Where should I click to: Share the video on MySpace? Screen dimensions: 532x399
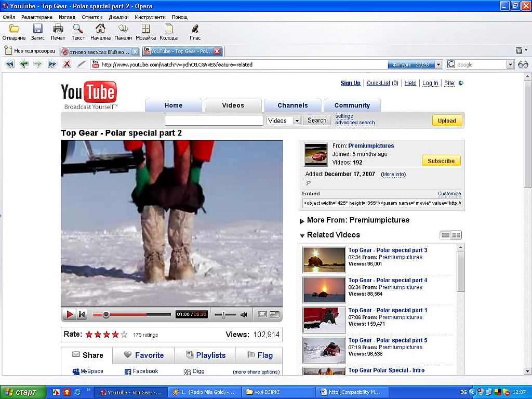click(88, 371)
